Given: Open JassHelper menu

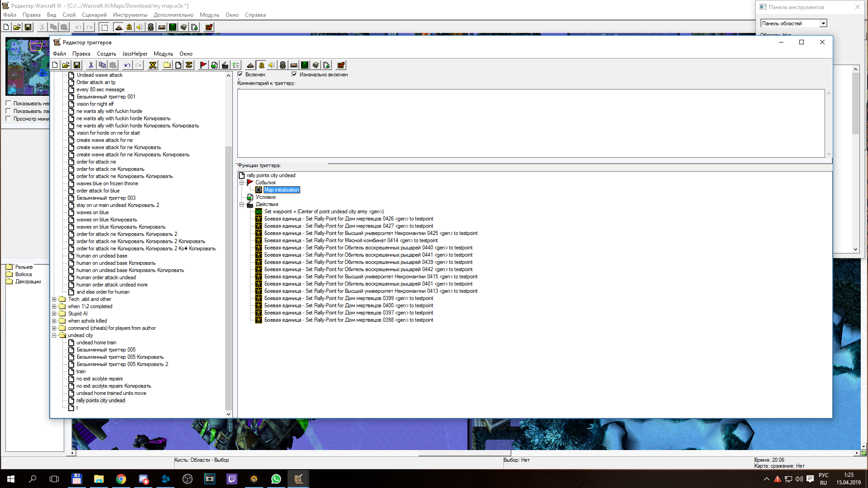Looking at the screenshot, I should click(135, 54).
